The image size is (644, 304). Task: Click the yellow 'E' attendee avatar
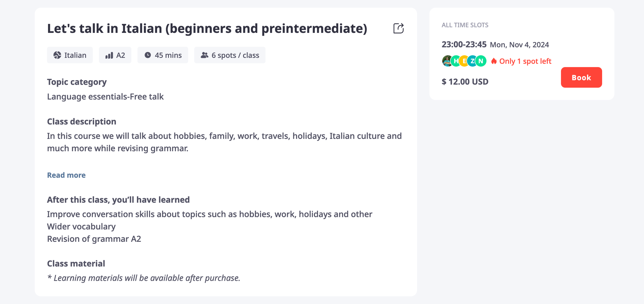(464, 61)
